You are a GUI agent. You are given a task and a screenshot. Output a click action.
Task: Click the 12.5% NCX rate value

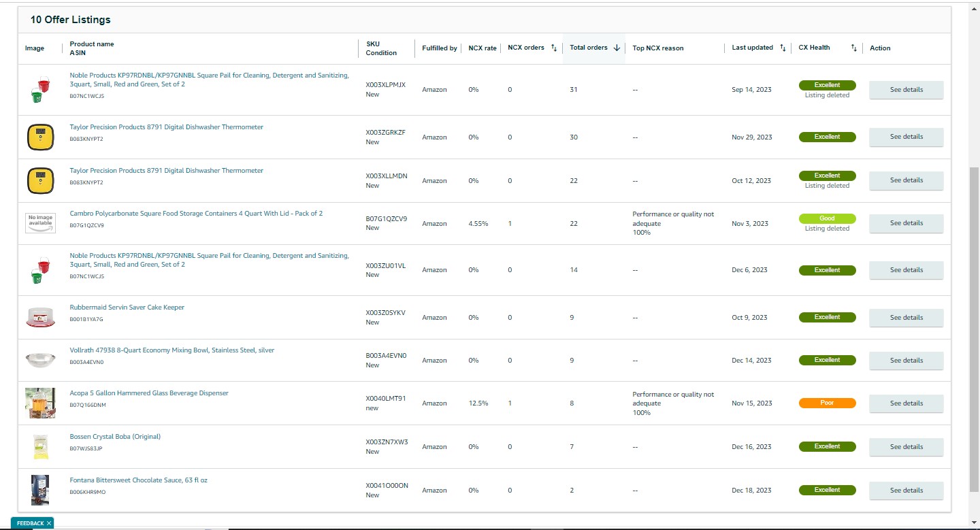click(x=478, y=403)
